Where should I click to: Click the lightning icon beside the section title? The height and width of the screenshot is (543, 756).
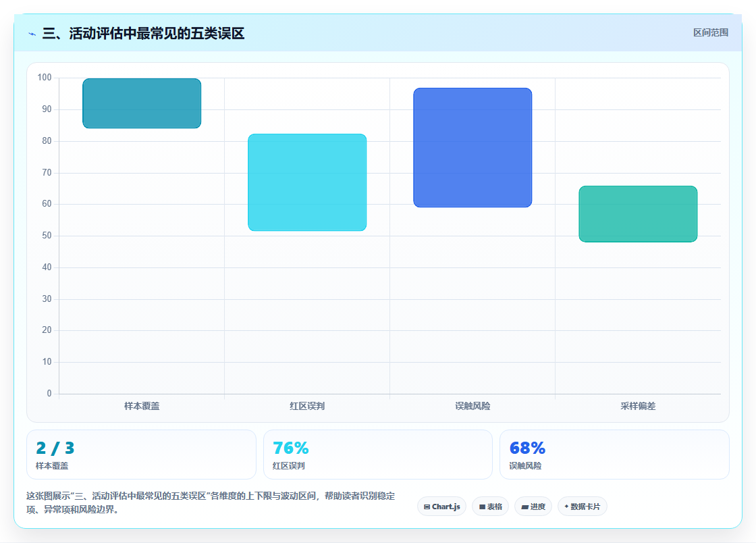click(32, 34)
